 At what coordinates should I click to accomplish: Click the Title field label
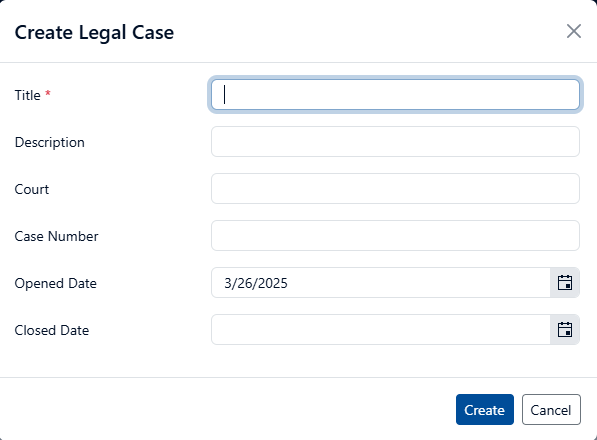(x=27, y=95)
